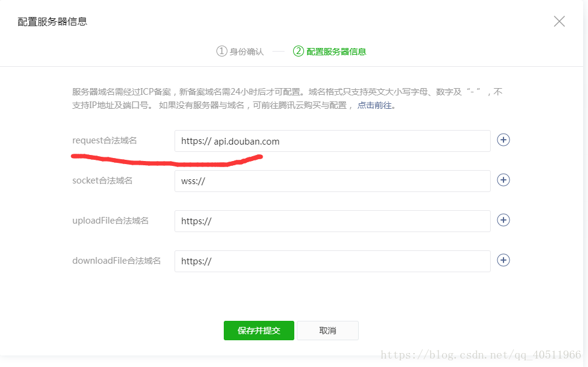The height and width of the screenshot is (367, 588).
Task: Click the uploadFile合法域名 input field
Action: click(x=332, y=221)
